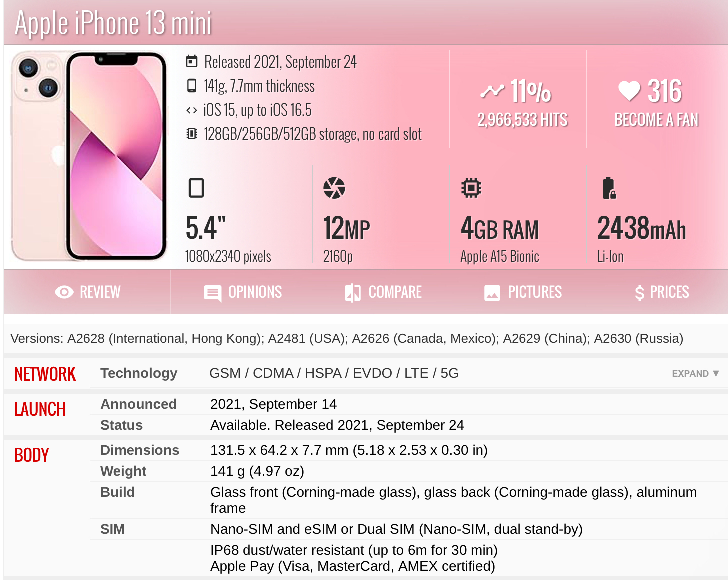Click the Announced label link
The height and width of the screenshot is (580, 728).
pos(139,404)
